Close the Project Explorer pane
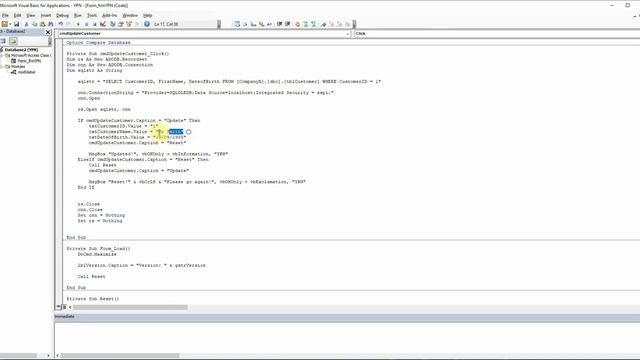Viewport: 640px width, 360px height. (x=48, y=32)
